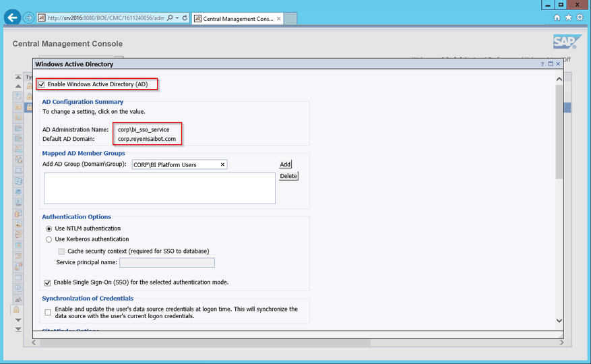Open the address bar dropdown arrow

click(x=177, y=18)
